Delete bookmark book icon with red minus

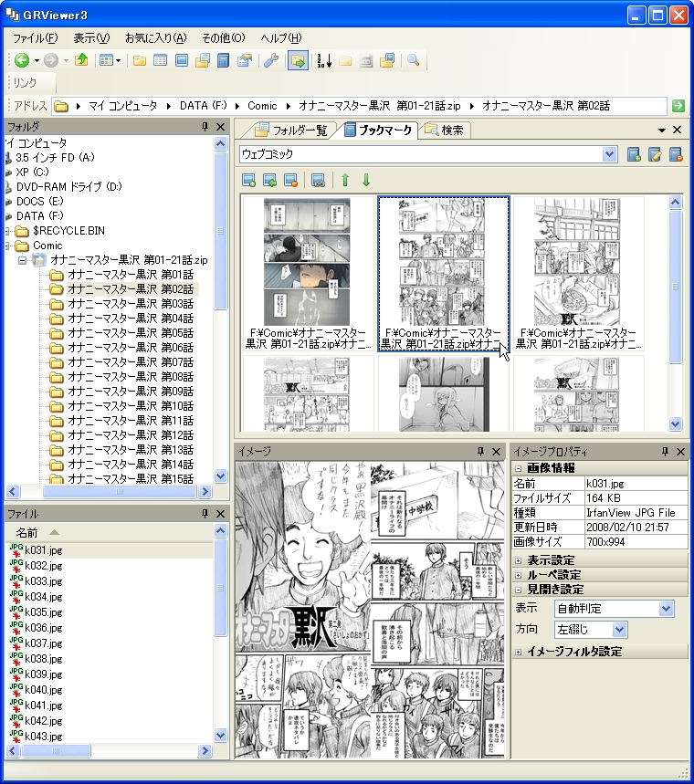pos(676,154)
